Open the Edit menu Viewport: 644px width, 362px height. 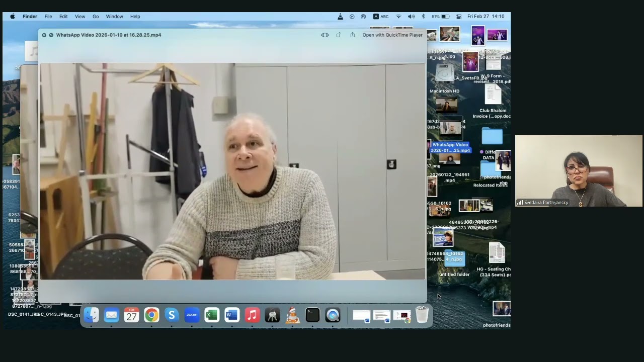pyautogui.click(x=63, y=16)
